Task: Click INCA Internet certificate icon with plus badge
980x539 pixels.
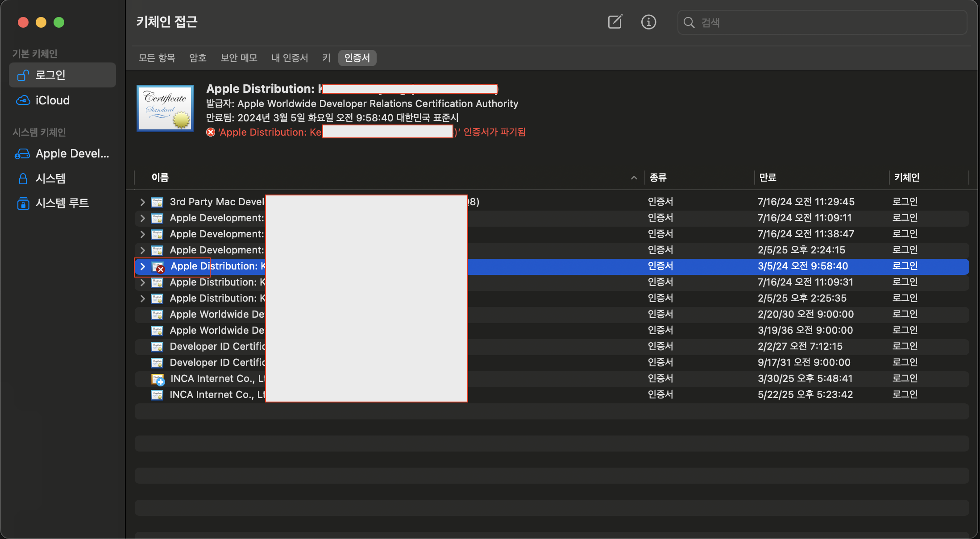Action: point(158,379)
